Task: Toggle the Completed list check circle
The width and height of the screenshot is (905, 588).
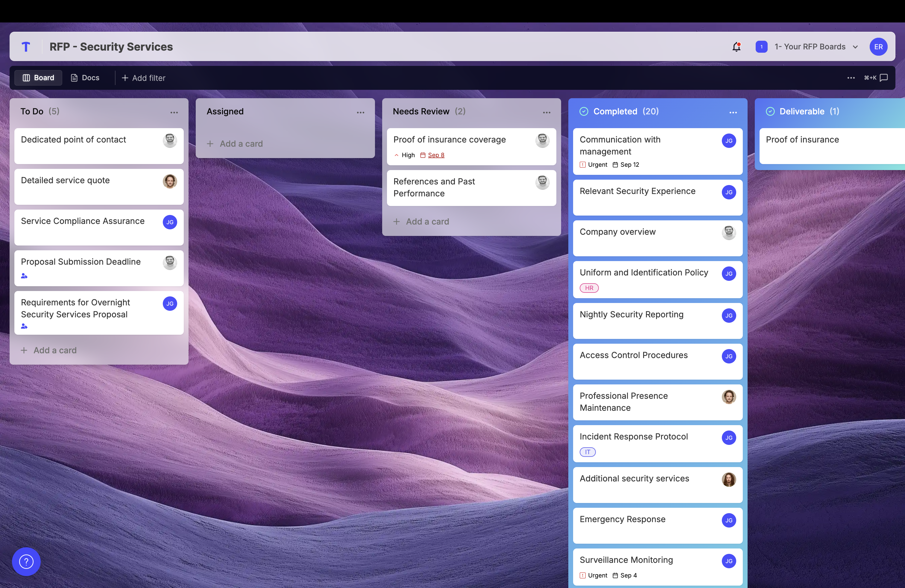Action: 584,111
